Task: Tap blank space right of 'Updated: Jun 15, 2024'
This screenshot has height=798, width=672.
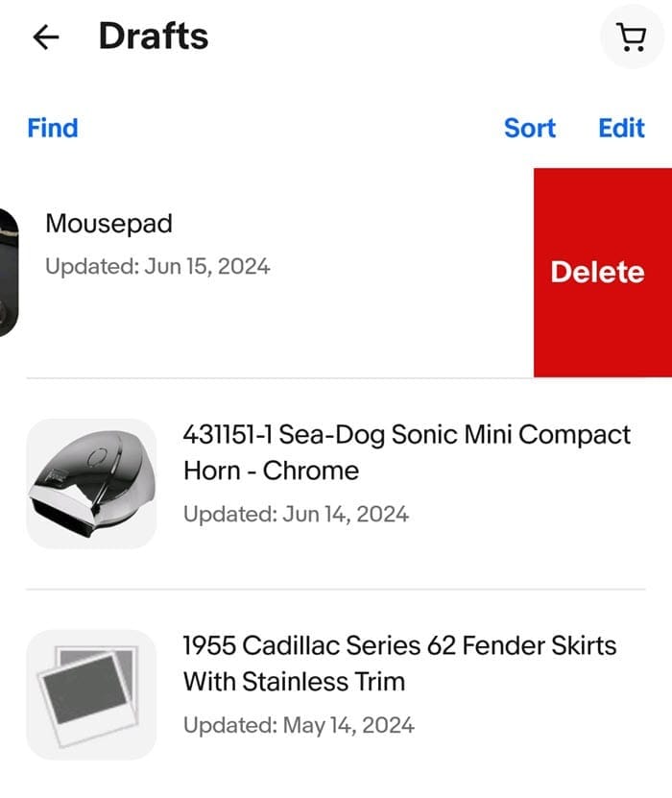Action: click(x=403, y=266)
